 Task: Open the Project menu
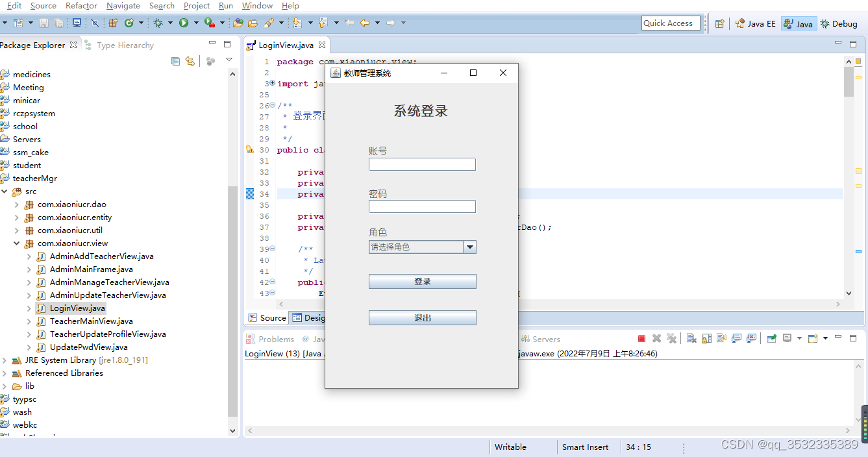[x=196, y=6]
